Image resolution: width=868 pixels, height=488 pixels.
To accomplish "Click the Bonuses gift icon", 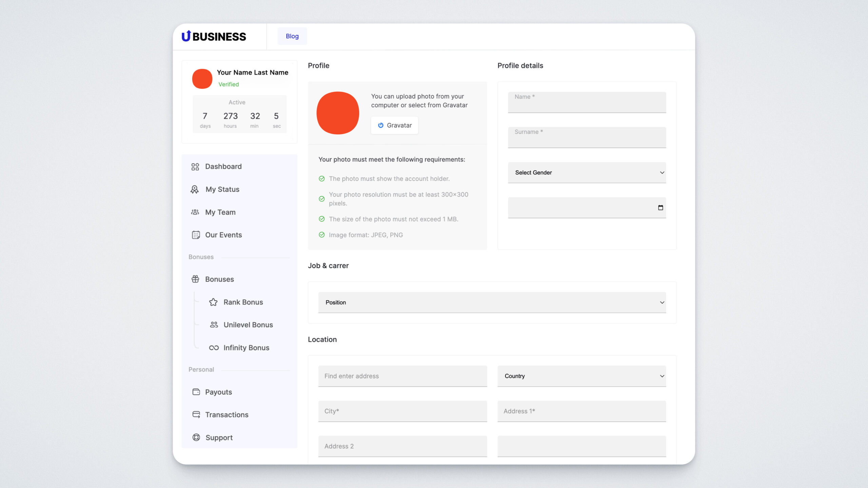I will pyautogui.click(x=195, y=279).
